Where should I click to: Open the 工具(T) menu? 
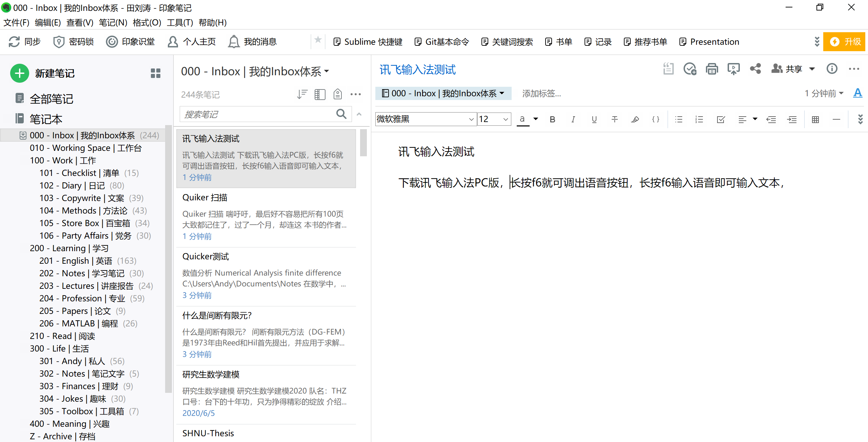click(180, 23)
